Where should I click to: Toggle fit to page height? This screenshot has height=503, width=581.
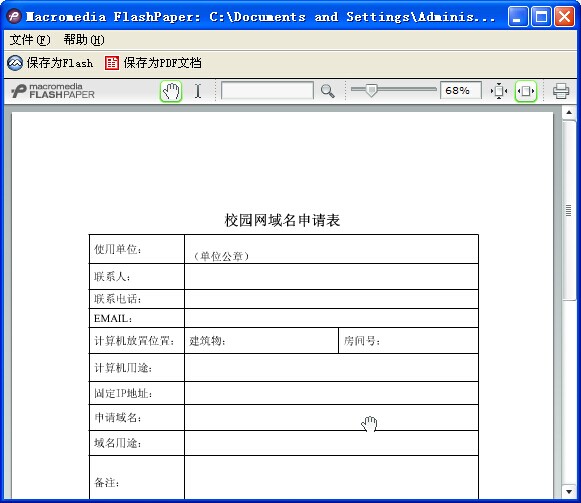coord(499,91)
